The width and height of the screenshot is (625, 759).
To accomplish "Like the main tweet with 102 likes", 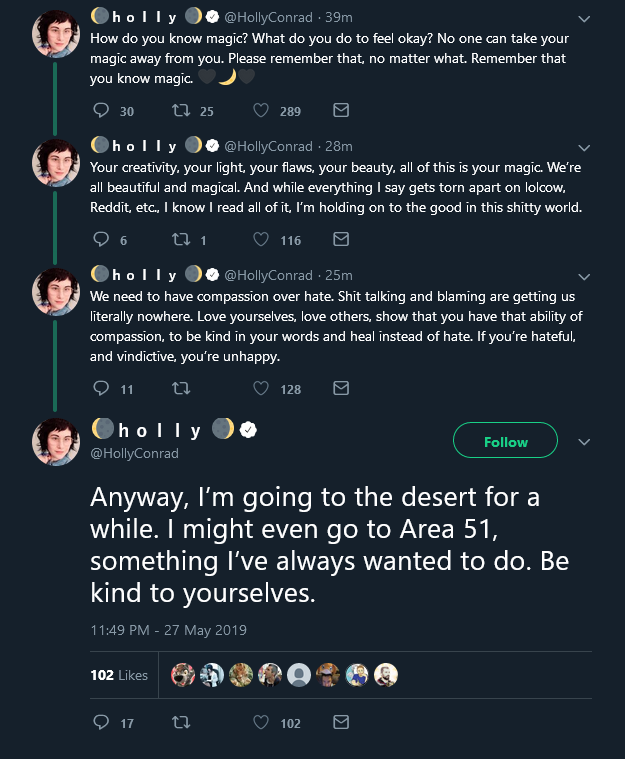I will [261, 722].
